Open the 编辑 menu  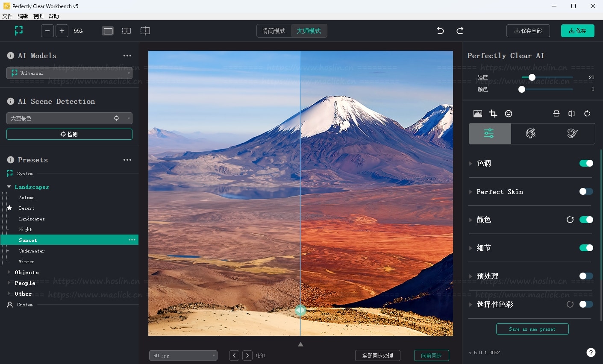[x=23, y=16]
